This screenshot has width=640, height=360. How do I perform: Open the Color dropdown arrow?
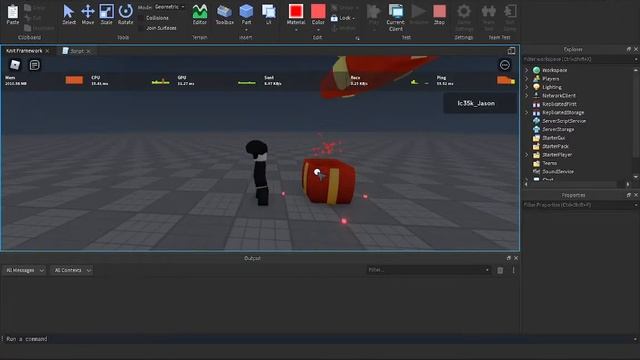tap(318, 29)
